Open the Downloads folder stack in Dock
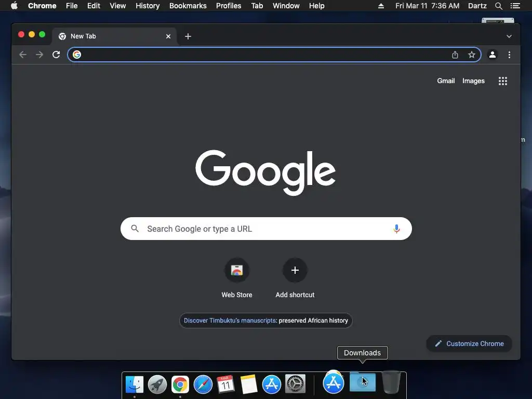532x399 pixels. tap(362, 382)
